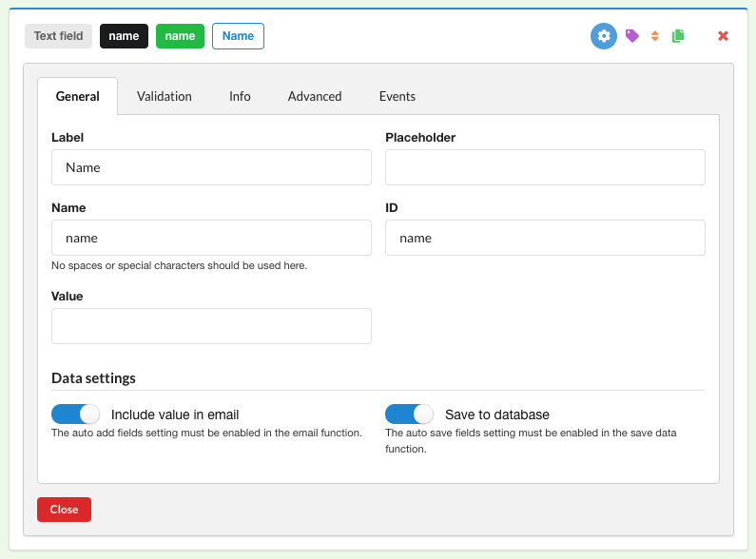Image resolution: width=756 pixels, height=559 pixels.
Task: Click the green copy field icon
Action: click(678, 36)
